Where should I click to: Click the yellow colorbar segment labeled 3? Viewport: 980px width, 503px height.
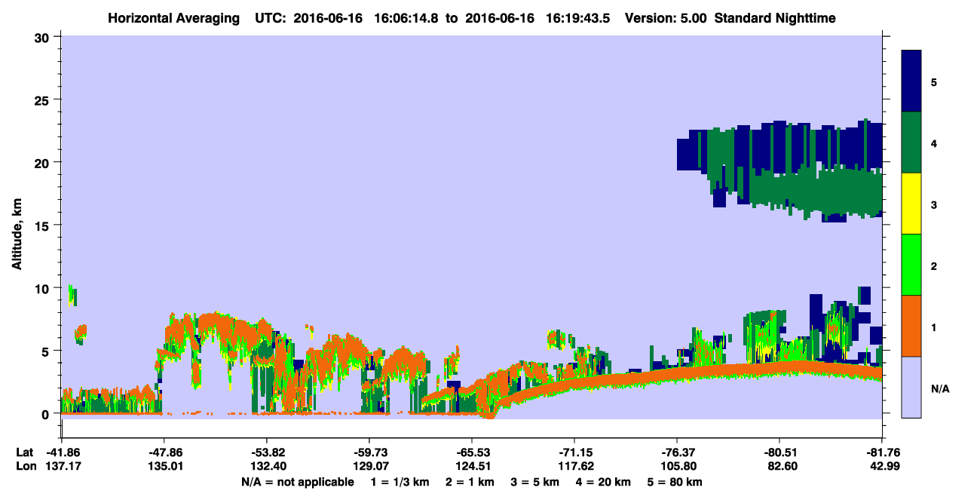click(911, 204)
